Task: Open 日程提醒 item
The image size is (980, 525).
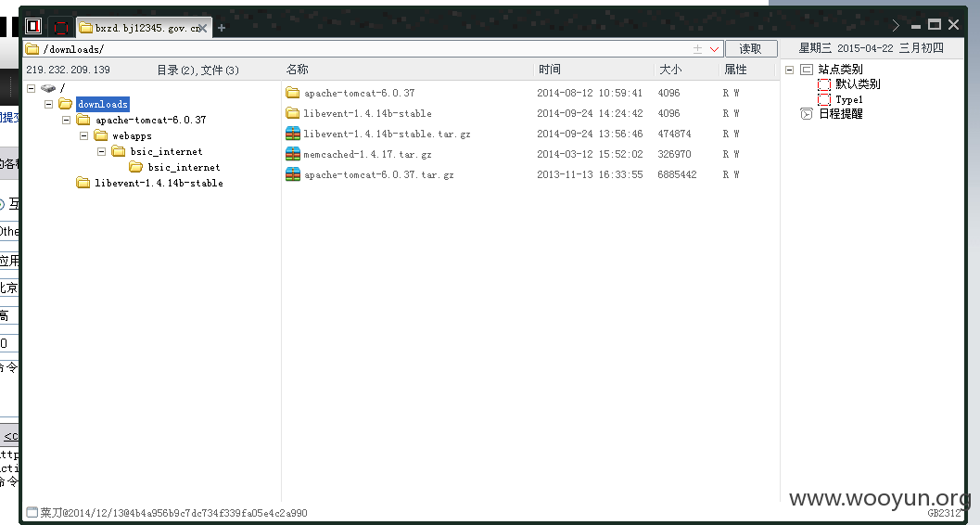Action: click(841, 114)
